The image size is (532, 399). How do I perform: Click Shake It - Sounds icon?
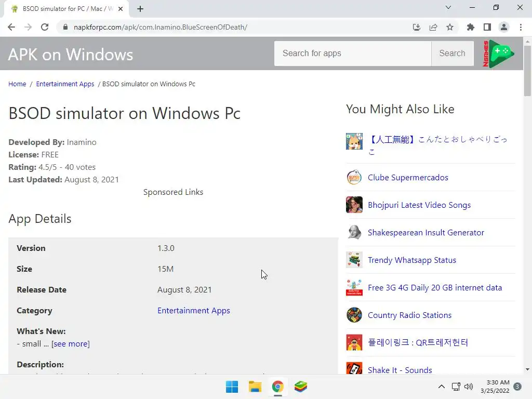tap(354, 368)
